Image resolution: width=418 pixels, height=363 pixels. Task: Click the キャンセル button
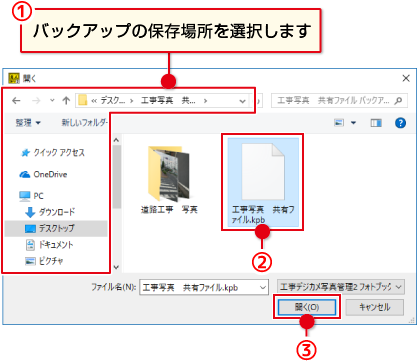(x=374, y=307)
